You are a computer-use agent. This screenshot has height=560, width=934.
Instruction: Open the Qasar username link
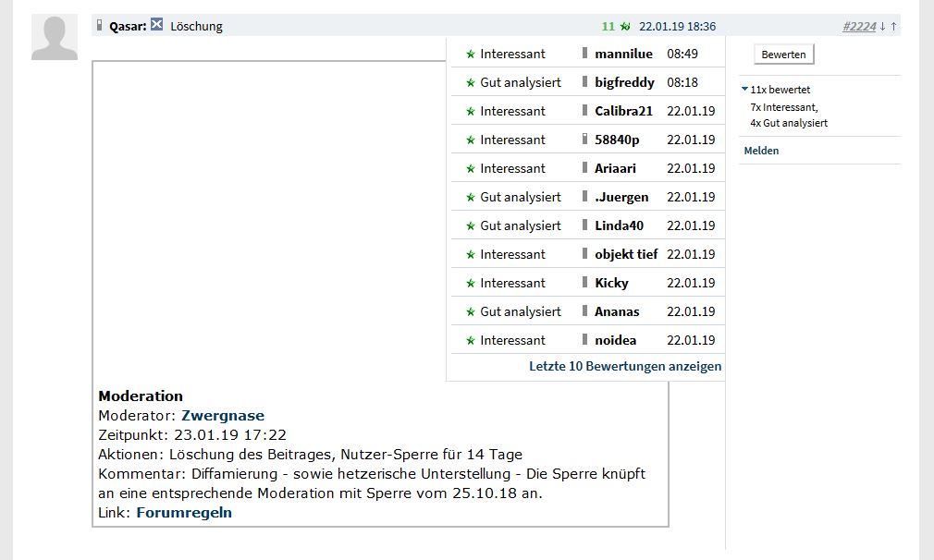pos(128,27)
